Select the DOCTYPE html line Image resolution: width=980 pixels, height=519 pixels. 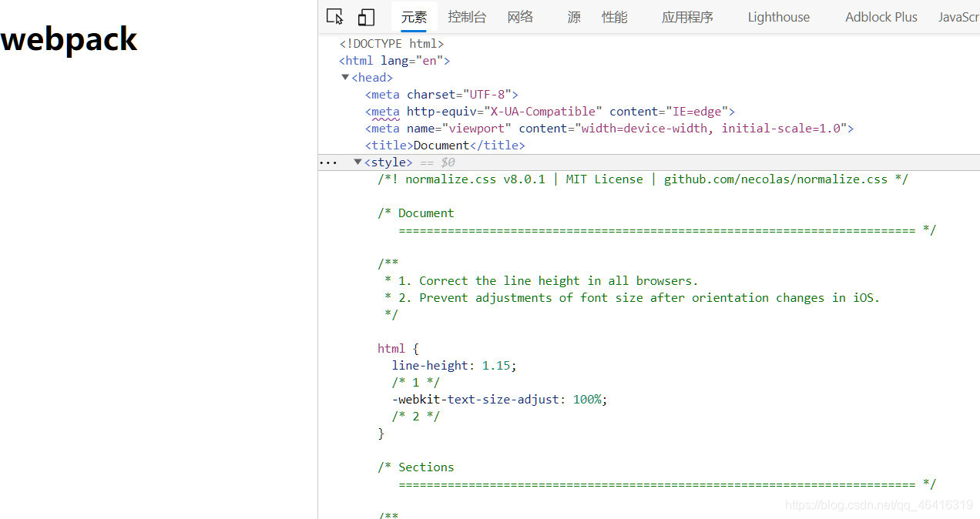(x=392, y=44)
